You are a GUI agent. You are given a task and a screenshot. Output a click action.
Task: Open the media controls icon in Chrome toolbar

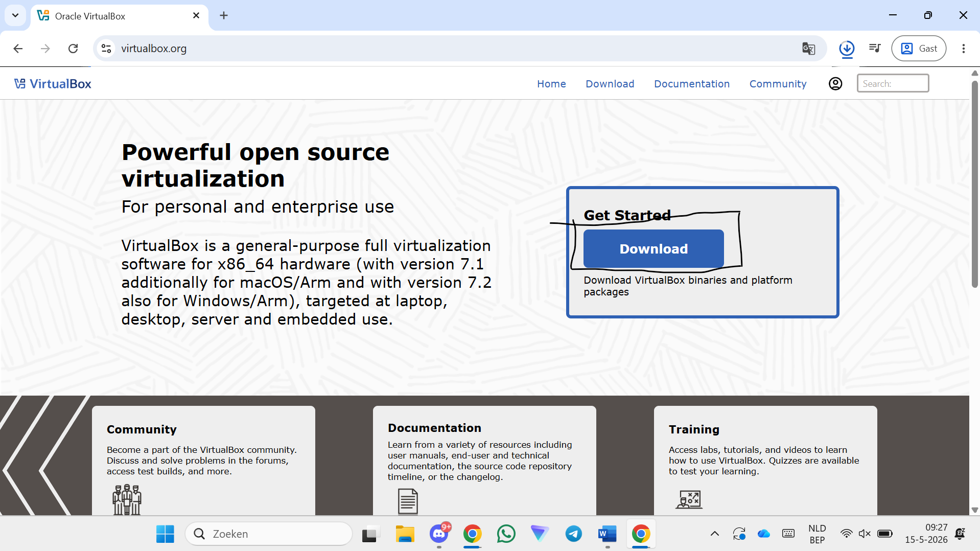pyautogui.click(x=875, y=49)
